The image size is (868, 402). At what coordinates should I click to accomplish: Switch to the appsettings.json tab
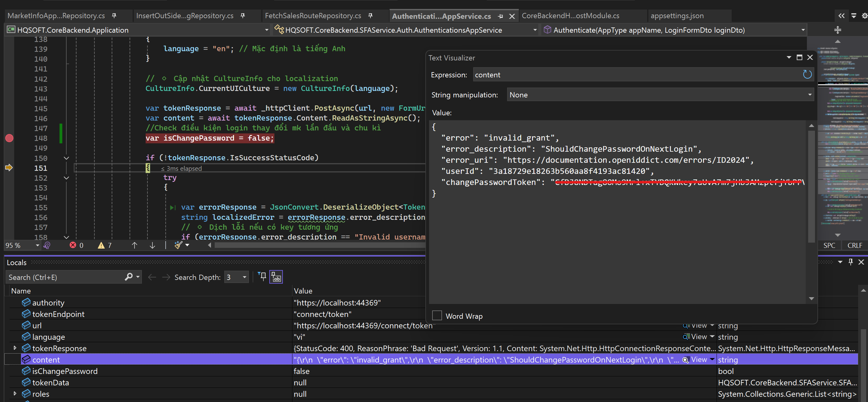click(x=677, y=15)
